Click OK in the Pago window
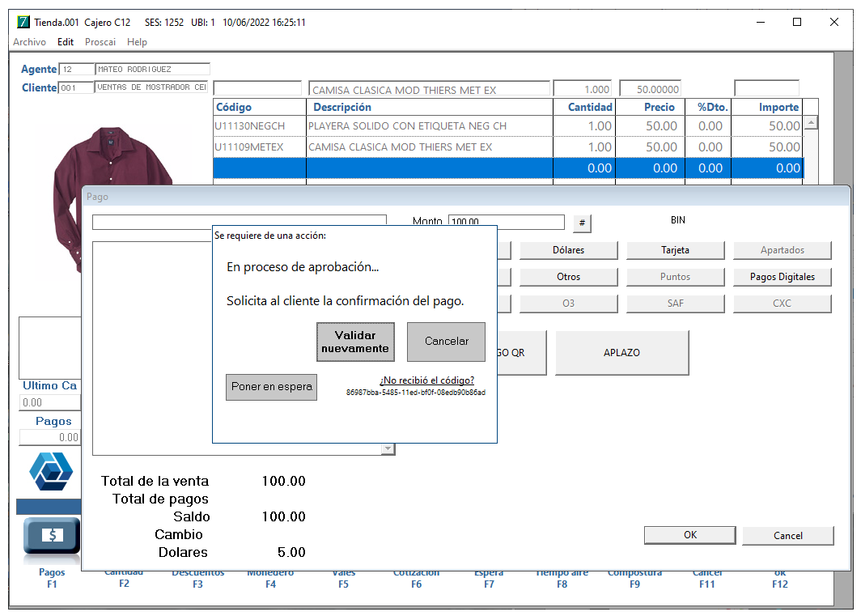The image size is (861, 616). [x=690, y=535]
